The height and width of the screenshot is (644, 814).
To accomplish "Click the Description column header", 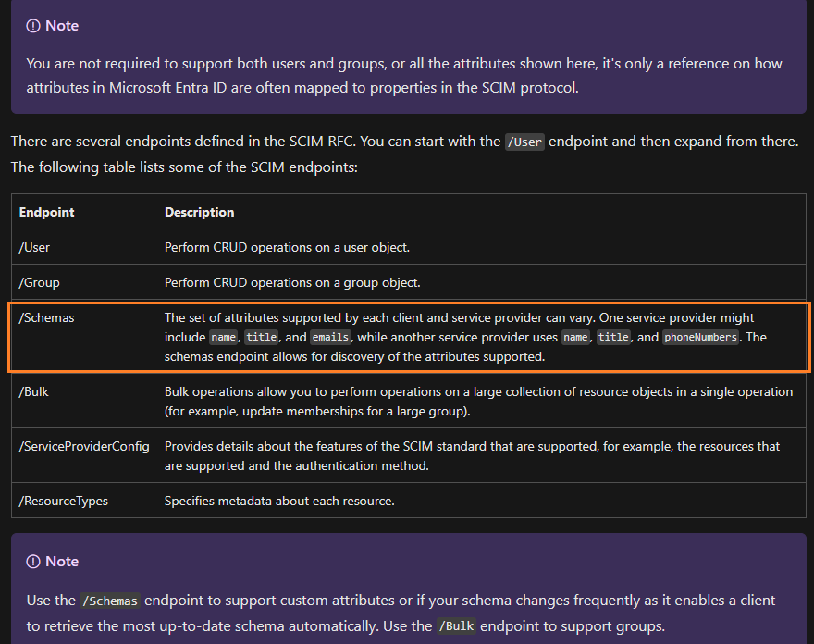I will point(200,212).
